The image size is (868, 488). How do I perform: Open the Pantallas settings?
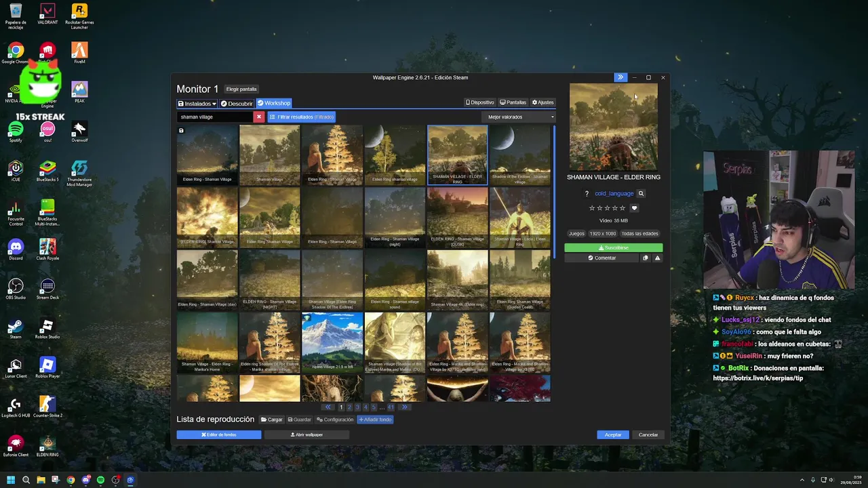tap(513, 102)
